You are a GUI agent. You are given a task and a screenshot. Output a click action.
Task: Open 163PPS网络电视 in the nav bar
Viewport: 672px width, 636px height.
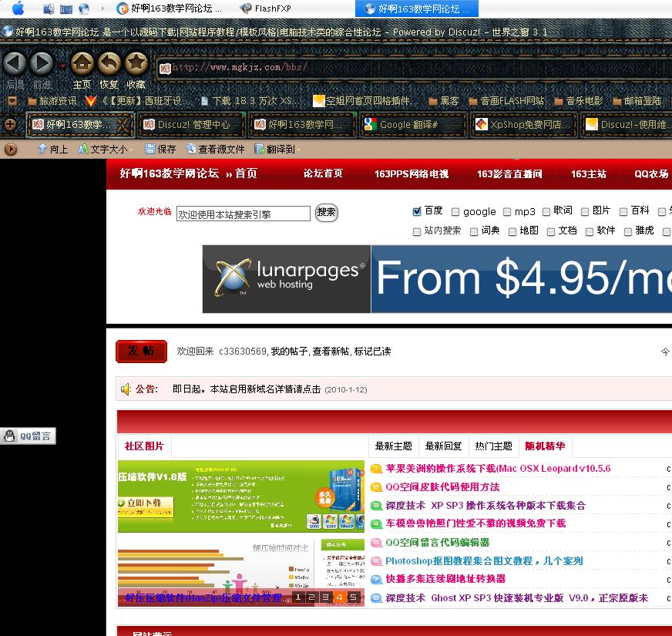412,173
